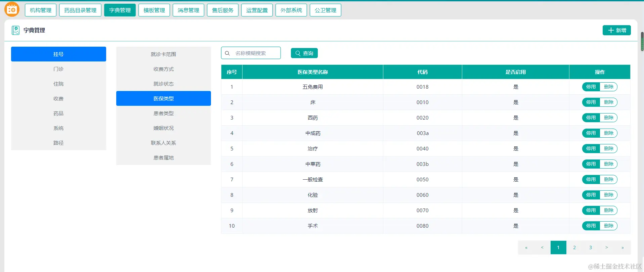This screenshot has height=272, width=644.
Task: Click the 医保类型名称 column header
Action: coord(313,72)
